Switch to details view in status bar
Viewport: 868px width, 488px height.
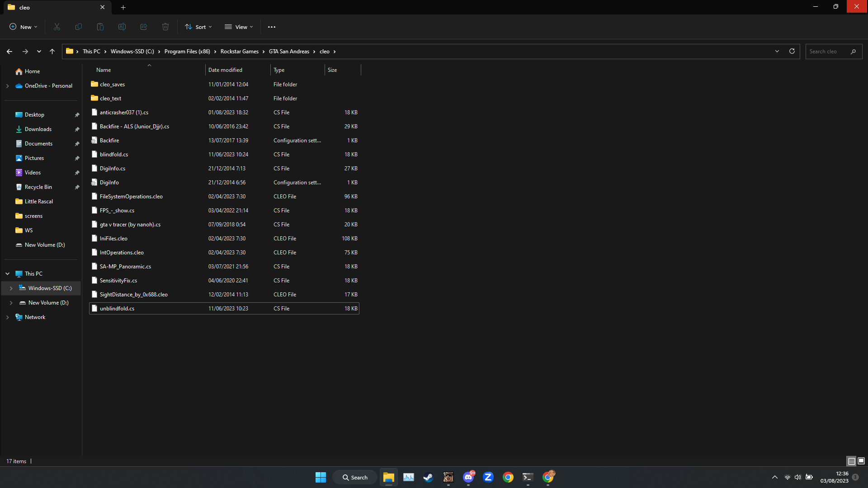851,461
